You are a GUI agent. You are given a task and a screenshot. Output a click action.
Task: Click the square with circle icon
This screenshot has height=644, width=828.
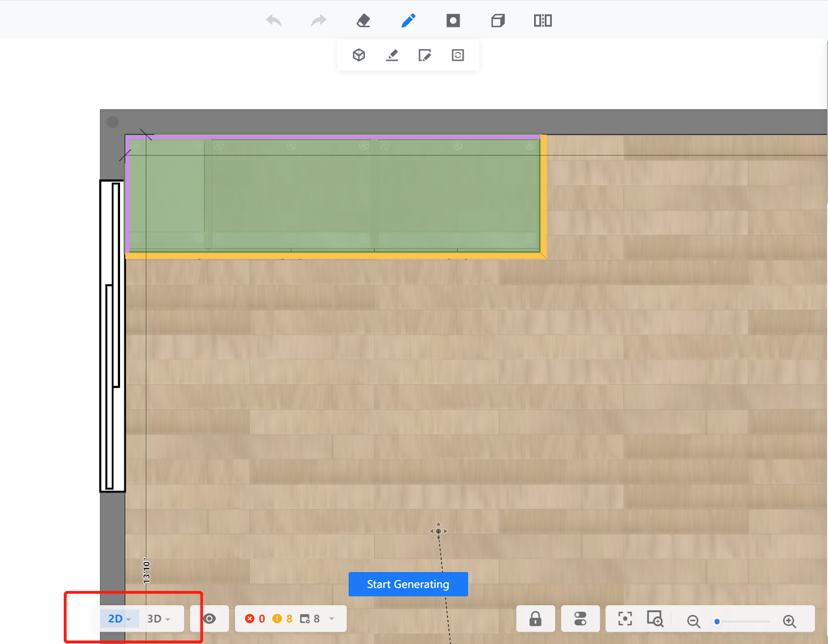tap(453, 21)
